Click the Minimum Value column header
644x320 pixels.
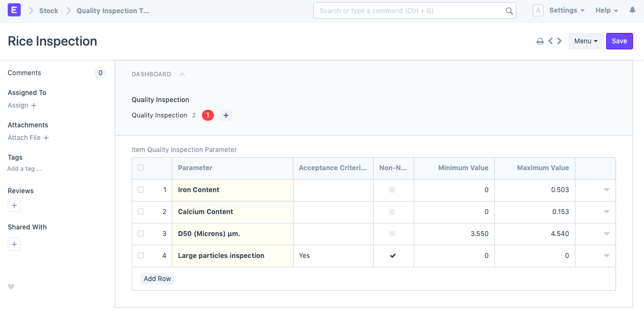454,168
